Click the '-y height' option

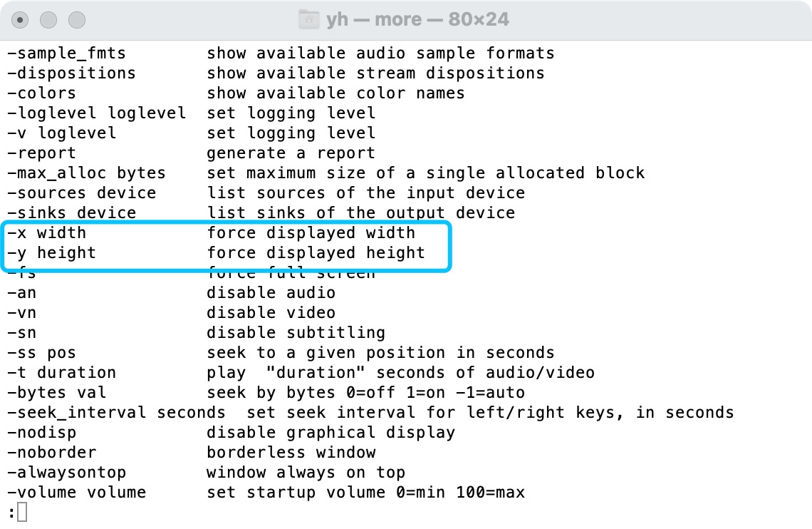[x=51, y=253]
